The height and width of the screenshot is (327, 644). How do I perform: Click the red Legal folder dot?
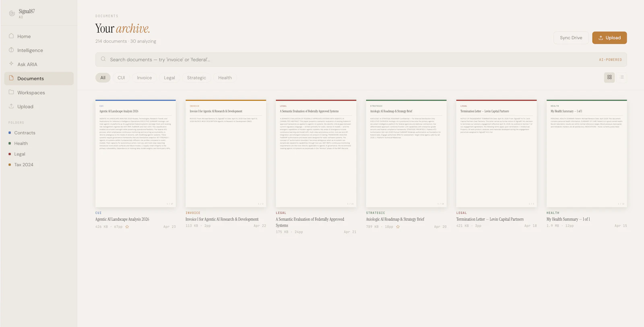click(x=10, y=154)
